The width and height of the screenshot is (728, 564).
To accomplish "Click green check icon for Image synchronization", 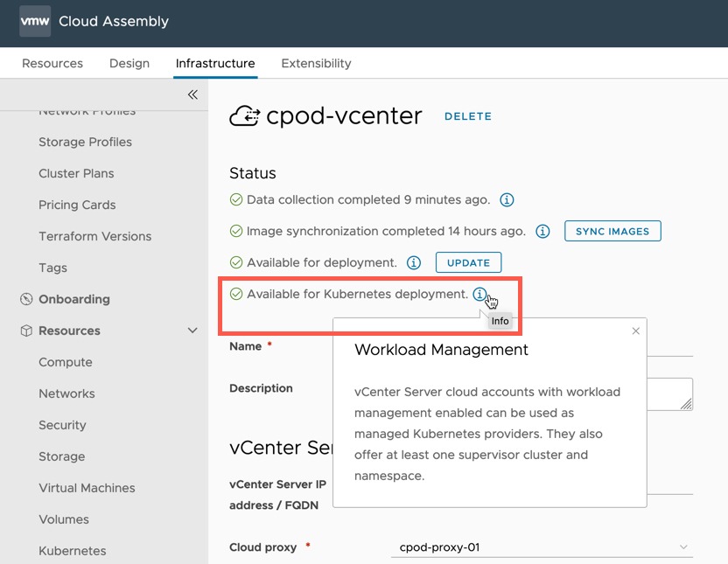I will click(236, 231).
